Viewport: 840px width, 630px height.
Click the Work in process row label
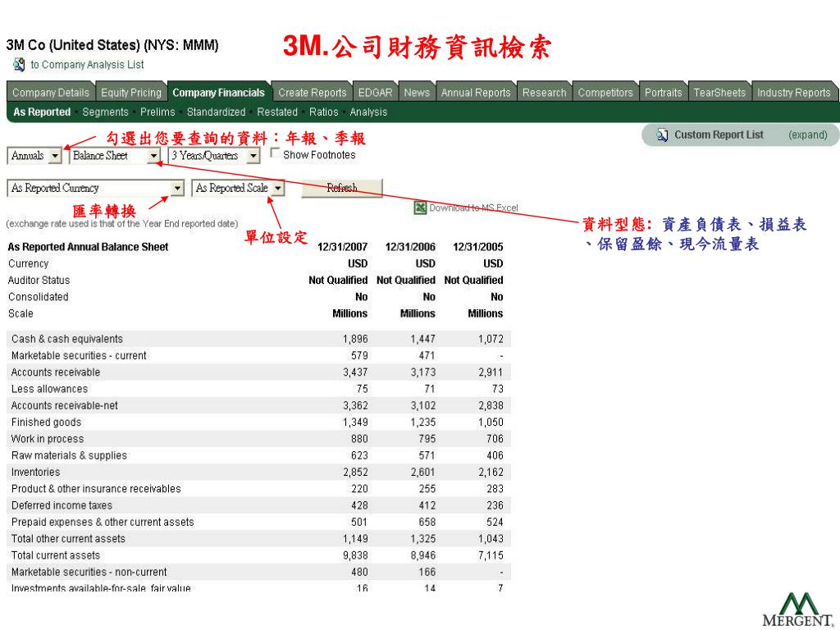(x=47, y=439)
